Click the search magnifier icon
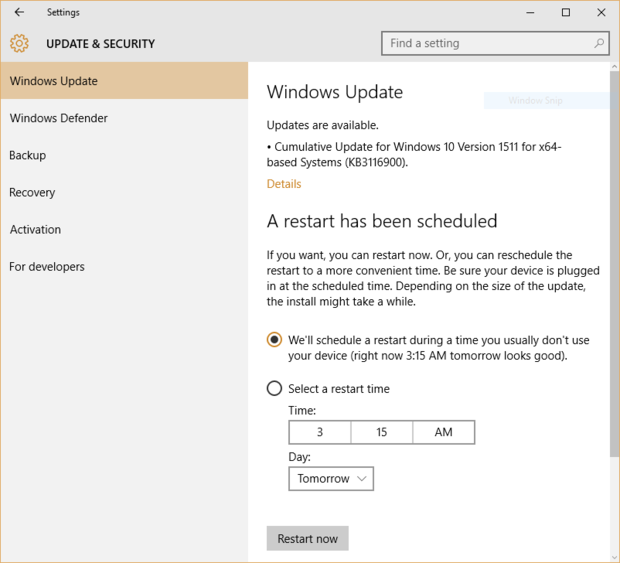 click(x=599, y=43)
